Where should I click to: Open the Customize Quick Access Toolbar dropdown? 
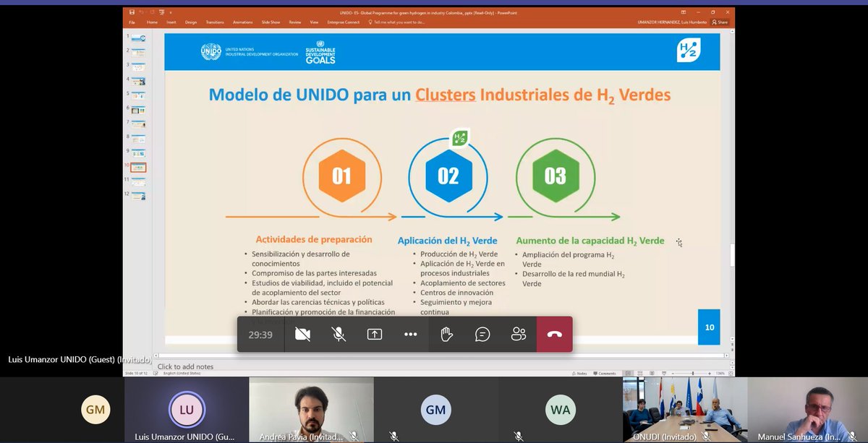pos(171,12)
